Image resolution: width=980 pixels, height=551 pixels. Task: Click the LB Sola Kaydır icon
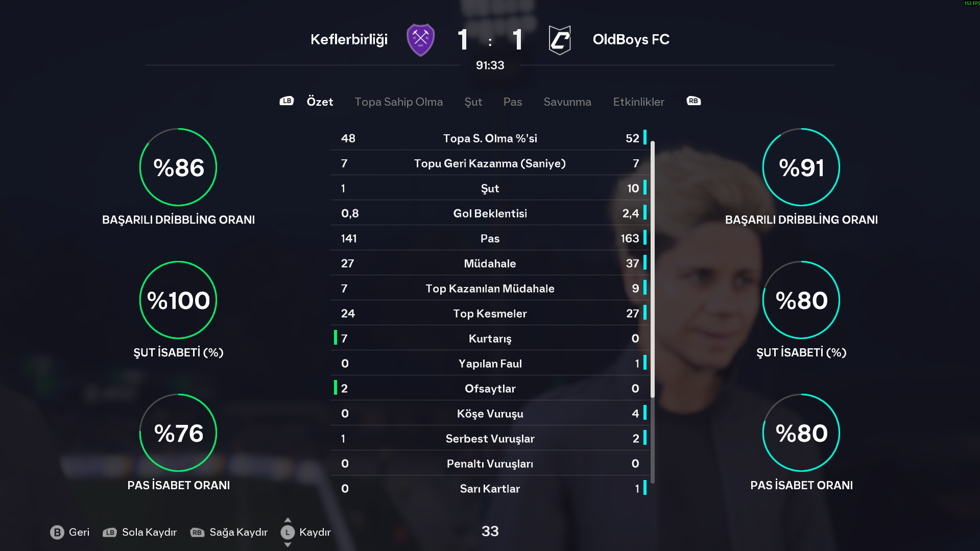point(110,532)
